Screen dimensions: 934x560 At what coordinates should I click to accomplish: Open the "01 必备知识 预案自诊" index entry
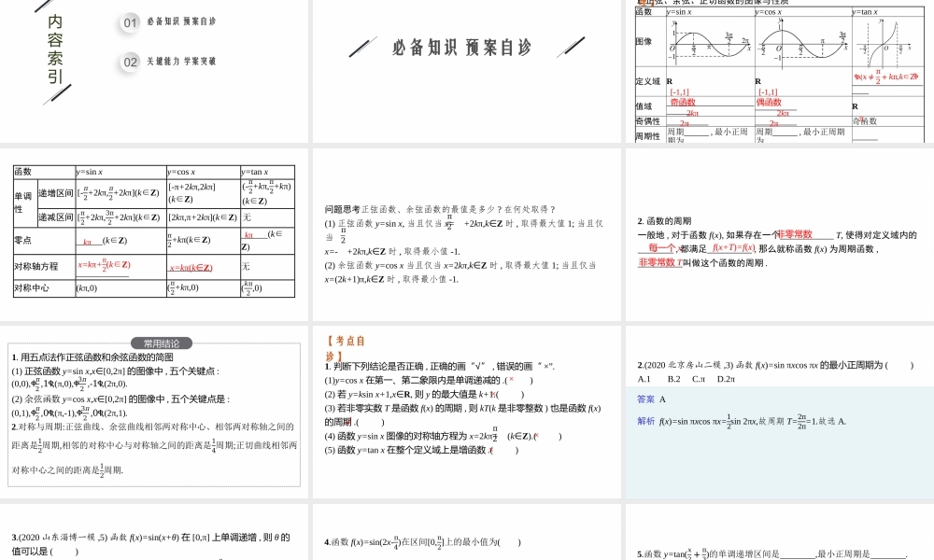pyautogui.click(x=180, y=22)
